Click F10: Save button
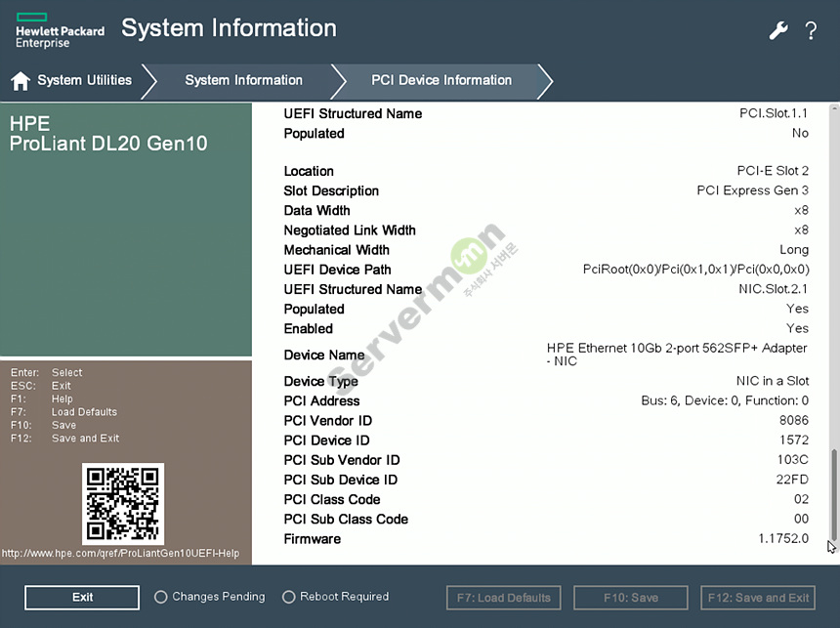Image resolution: width=840 pixels, height=628 pixels. pyautogui.click(x=631, y=598)
